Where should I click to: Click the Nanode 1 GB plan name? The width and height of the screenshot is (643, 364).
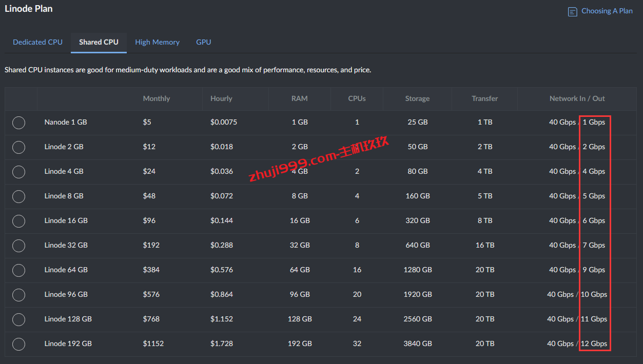66,122
